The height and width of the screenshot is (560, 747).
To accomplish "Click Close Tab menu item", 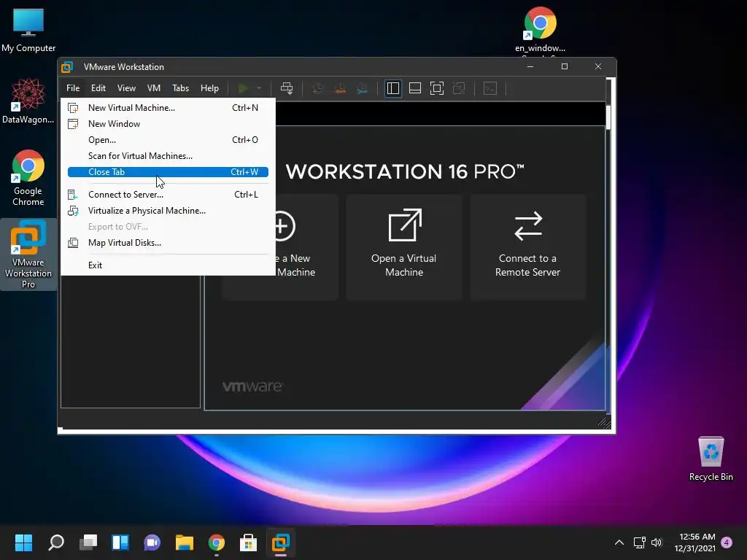I will pyautogui.click(x=169, y=172).
